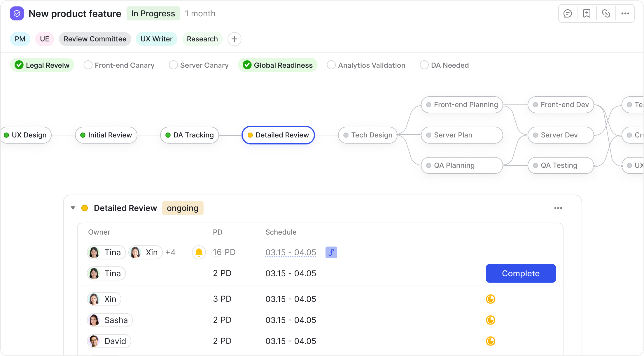Viewport: 644px width, 356px height.
Task: Click the plus button to add a tag
Action: tap(234, 39)
